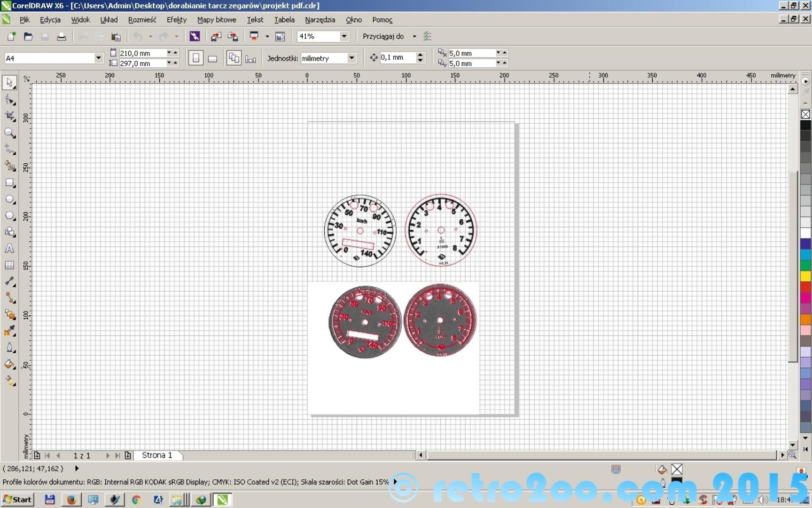This screenshot has height=508, width=812.
Task: Open the zoom level dropdown at 41%
Action: click(x=344, y=36)
